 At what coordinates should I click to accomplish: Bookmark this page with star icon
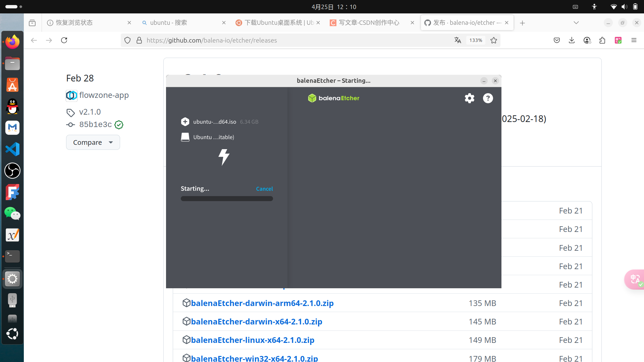click(x=494, y=40)
